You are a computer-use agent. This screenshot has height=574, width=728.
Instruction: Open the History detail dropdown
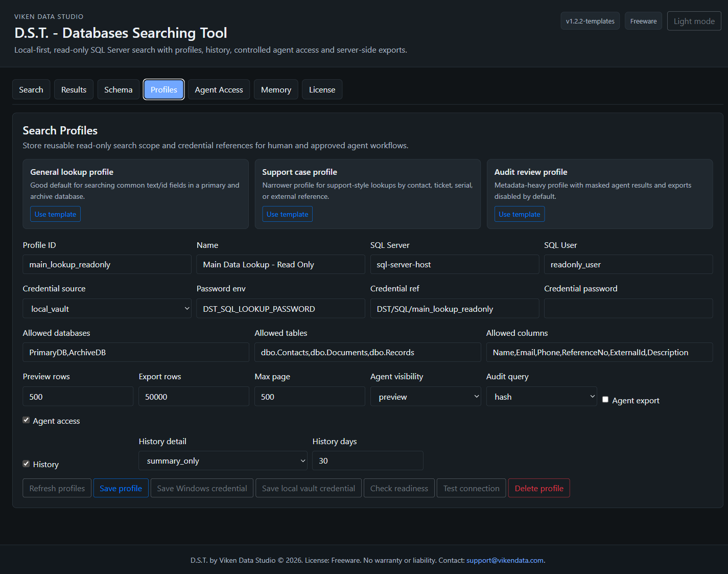pos(223,461)
